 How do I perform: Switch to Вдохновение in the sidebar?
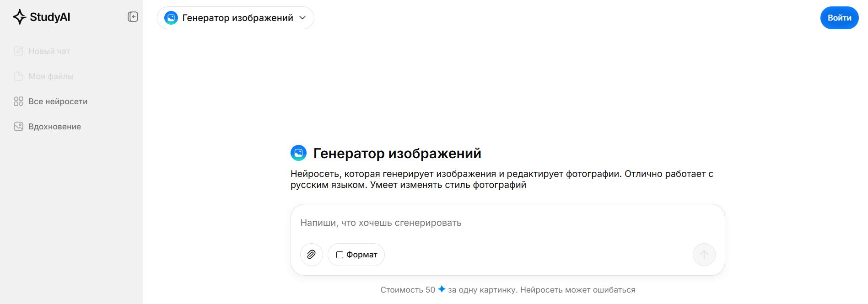pos(55,126)
